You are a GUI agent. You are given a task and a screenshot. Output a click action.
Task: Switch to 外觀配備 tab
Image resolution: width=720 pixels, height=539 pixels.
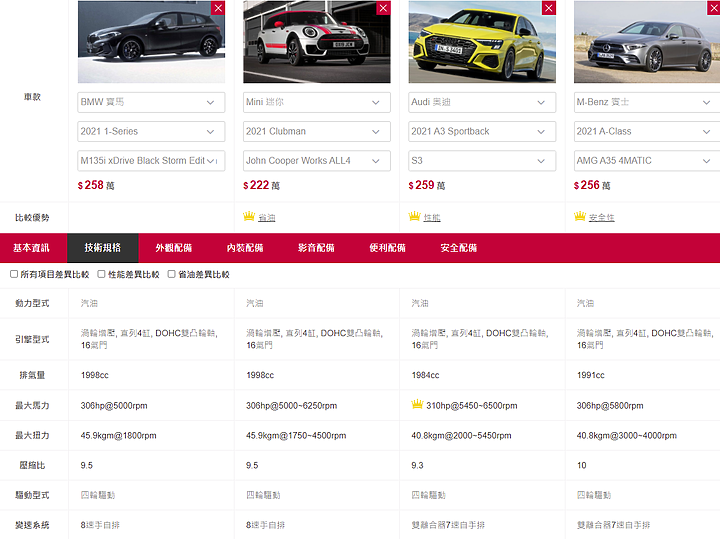[x=174, y=248]
